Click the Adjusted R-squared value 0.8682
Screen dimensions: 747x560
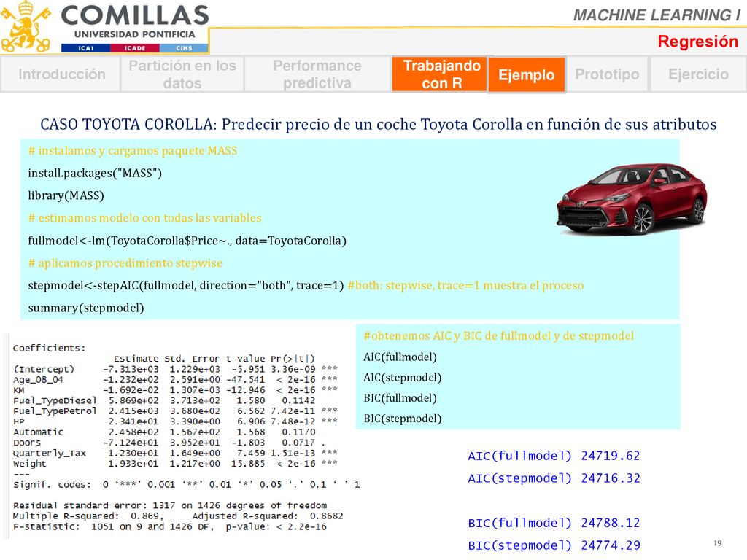point(326,516)
